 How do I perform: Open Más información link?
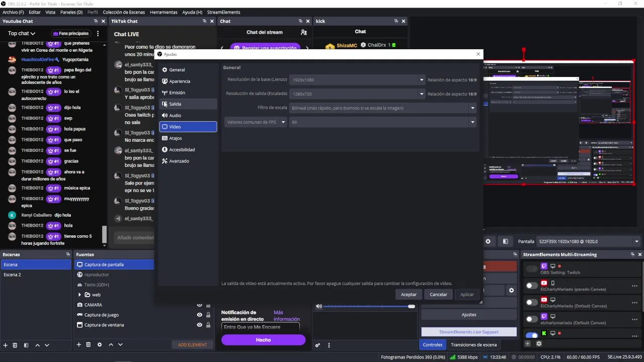(x=287, y=316)
